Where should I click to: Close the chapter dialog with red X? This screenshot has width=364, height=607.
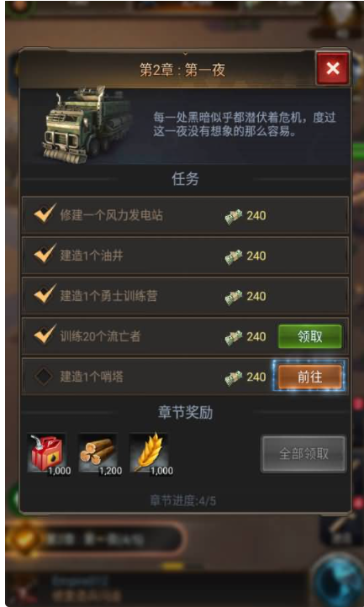333,69
